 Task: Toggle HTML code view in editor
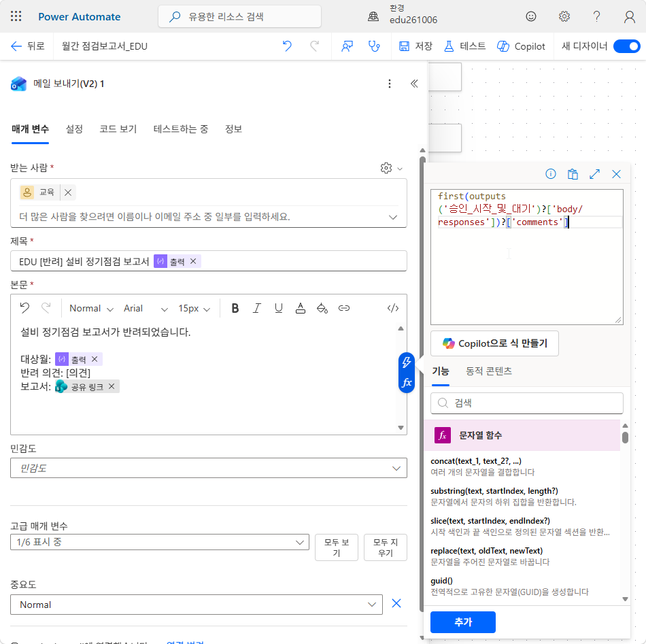pos(393,308)
